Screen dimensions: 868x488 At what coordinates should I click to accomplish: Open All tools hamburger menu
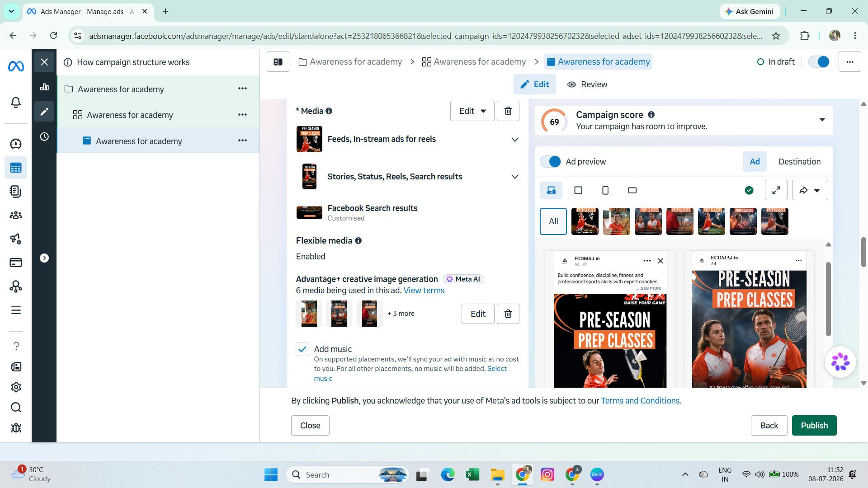16,310
